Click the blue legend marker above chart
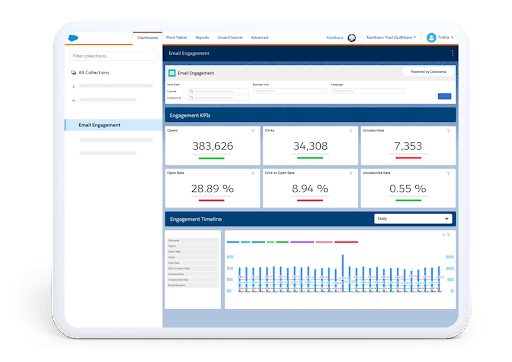This screenshot has width=512, height=362. click(233, 242)
